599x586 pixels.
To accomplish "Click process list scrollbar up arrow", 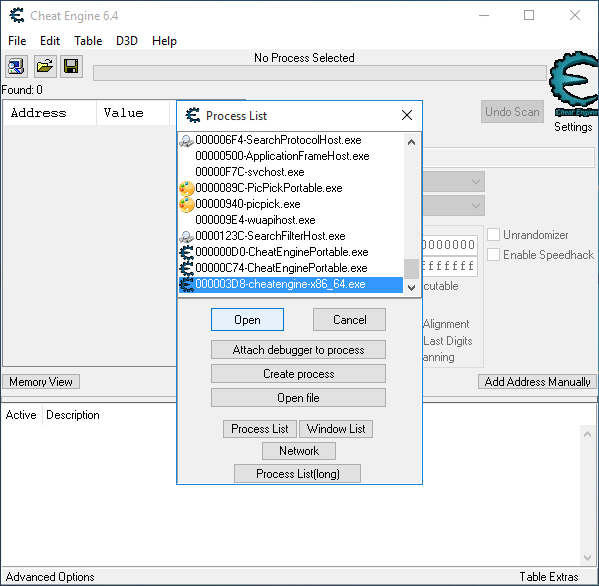I will coord(411,142).
